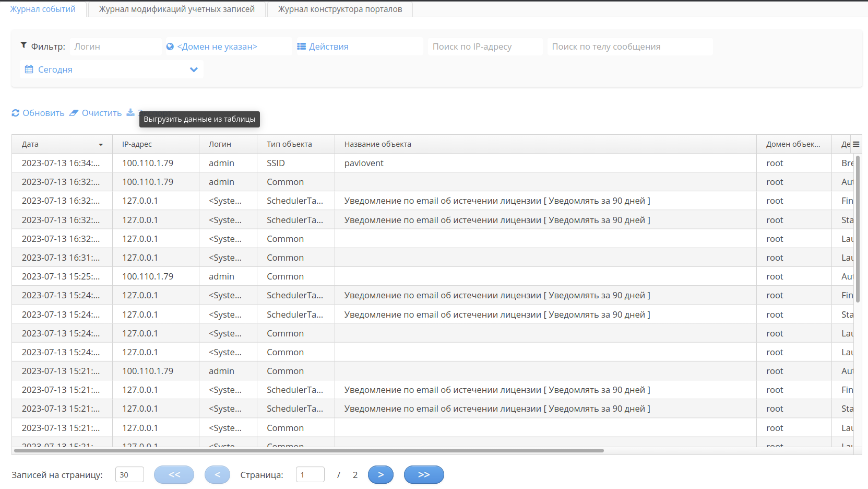This screenshot has width=868, height=489.
Task: Click the funnel filter icon
Action: pos(23,45)
